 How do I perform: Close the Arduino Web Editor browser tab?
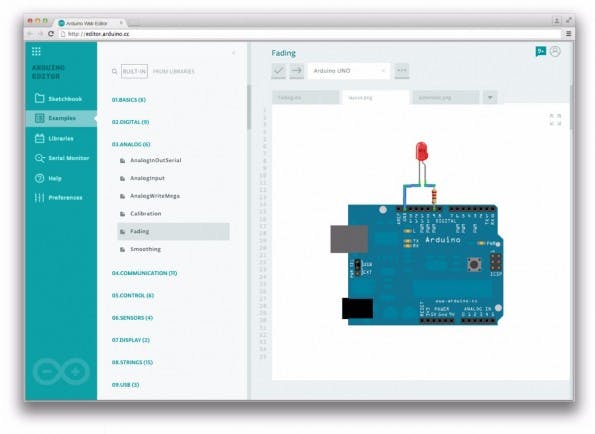click(x=121, y=23)
